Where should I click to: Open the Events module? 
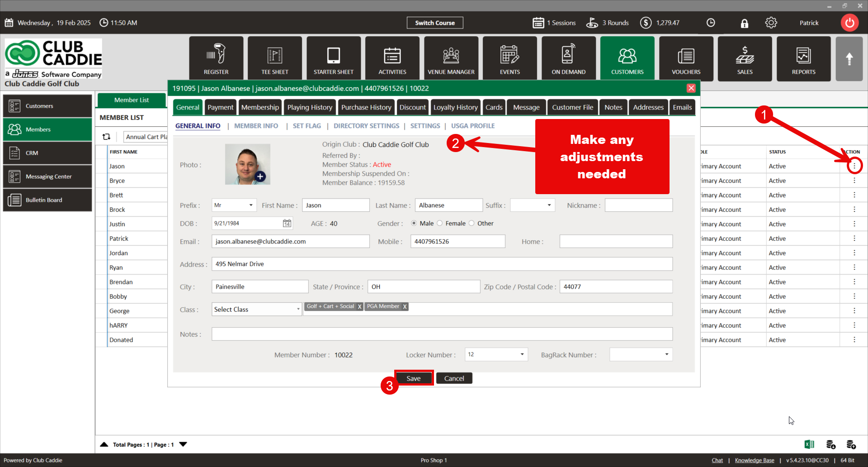(510, 59)
